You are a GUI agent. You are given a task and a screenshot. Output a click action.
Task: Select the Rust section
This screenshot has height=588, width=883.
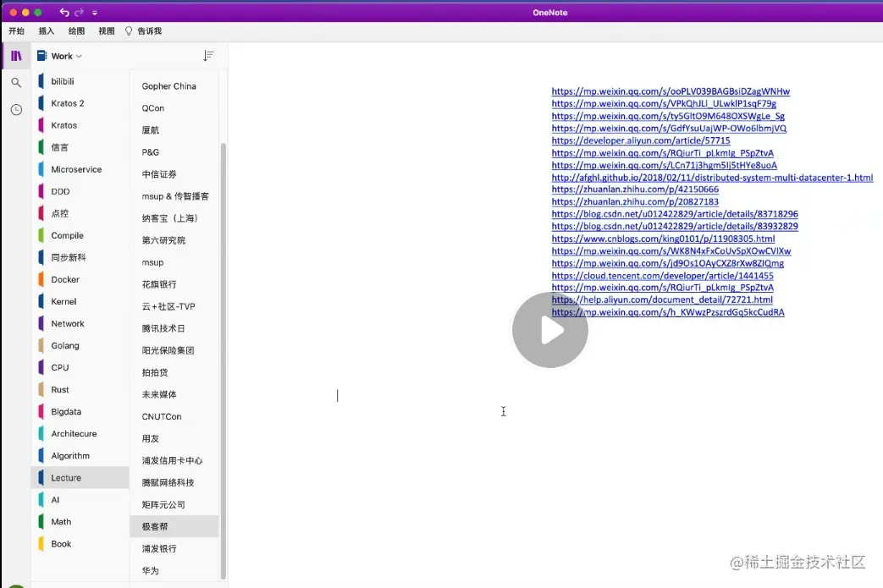(80, 389)
